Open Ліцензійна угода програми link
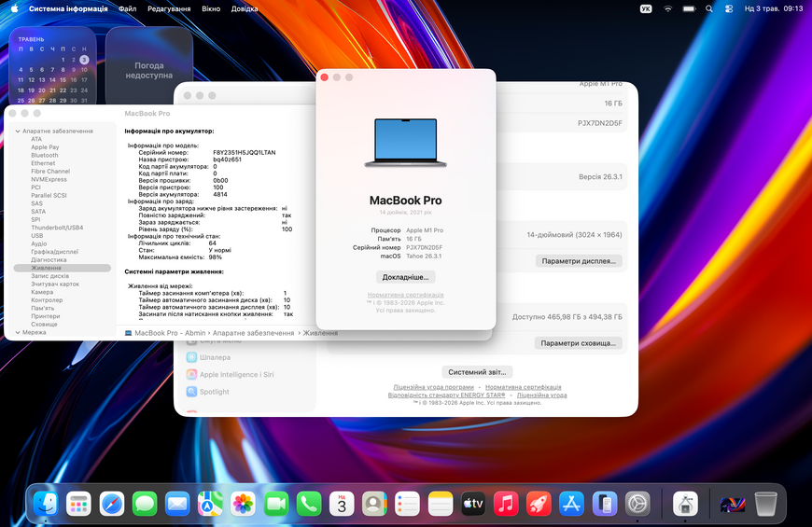812x527 pixels. tap(433, 387)
